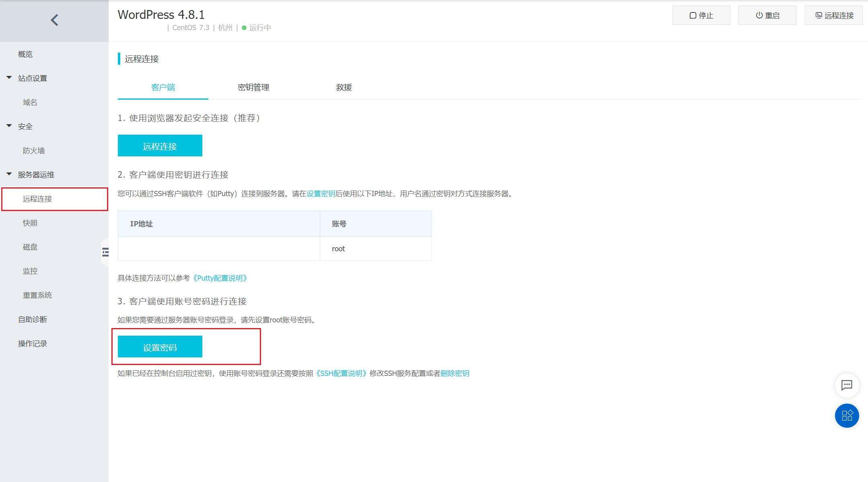Image resolution: width=868 pixels, height=482 pixels.
Task: Open 快照 in the sidebar
Action: [30, 223]
